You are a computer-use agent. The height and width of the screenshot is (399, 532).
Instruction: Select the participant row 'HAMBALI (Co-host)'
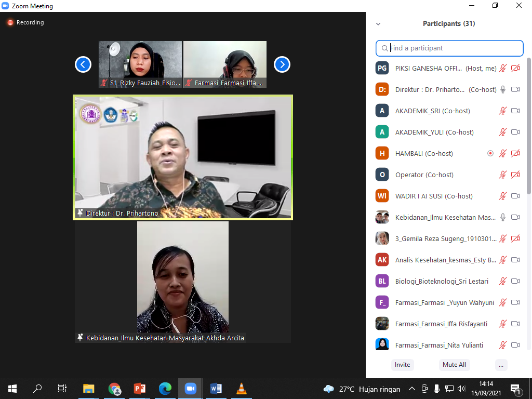448,153
